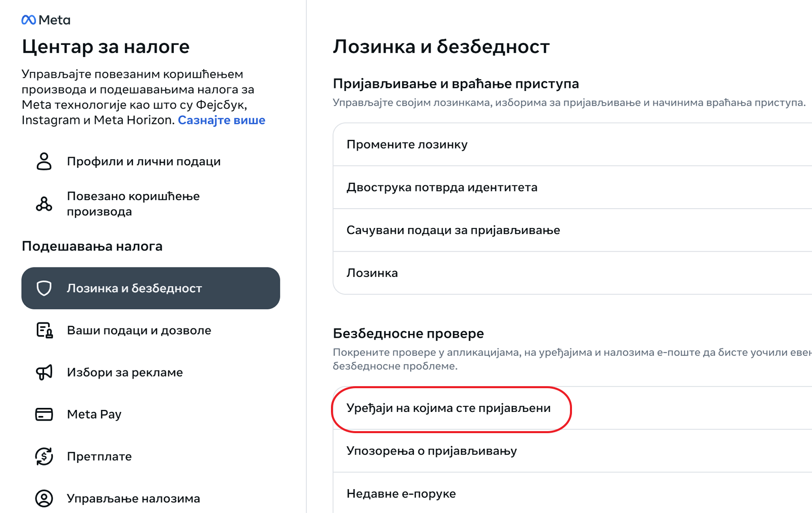Go to Избори за рекламе menu item
The width and height of the screenshot is (812, 513).
point(125,372)
